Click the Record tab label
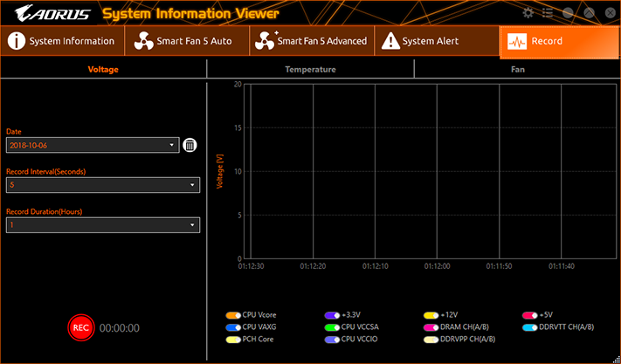This screenshot has height=364, width=621. [547, 41]
